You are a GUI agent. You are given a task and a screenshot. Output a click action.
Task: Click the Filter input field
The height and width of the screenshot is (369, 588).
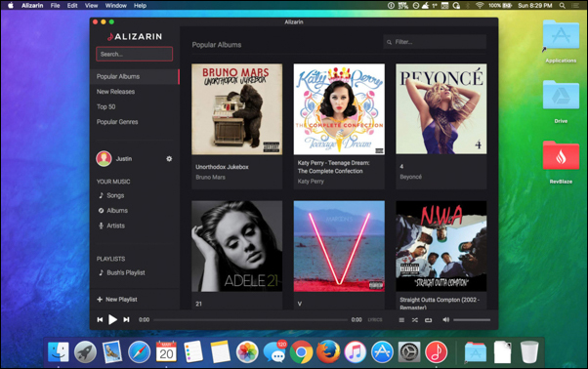[x=435, y=42]
